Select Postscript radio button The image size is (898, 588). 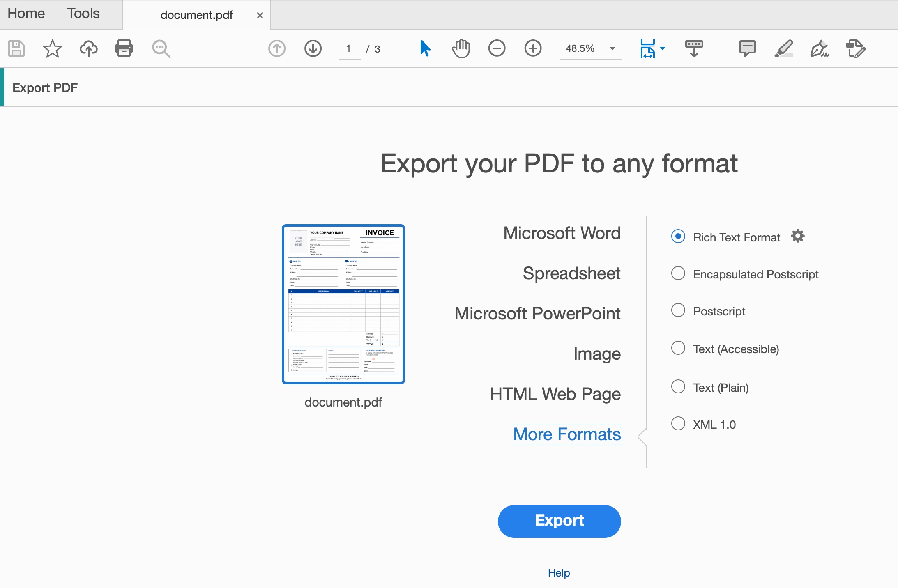(x=678, y=310)
